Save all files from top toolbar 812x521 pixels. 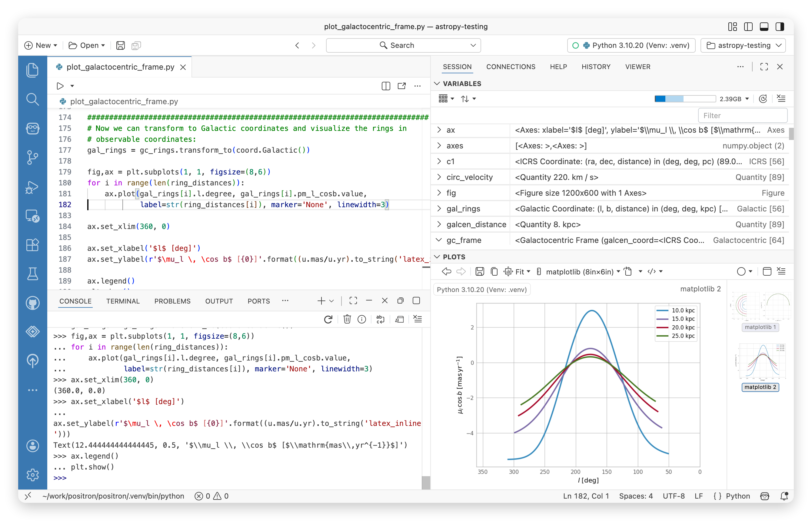[x=136, y=45]
